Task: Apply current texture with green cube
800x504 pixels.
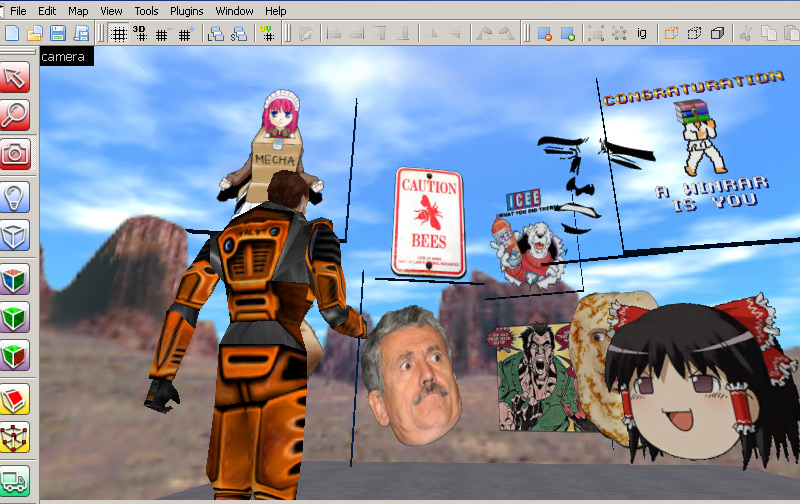Action: pos(15,317)
